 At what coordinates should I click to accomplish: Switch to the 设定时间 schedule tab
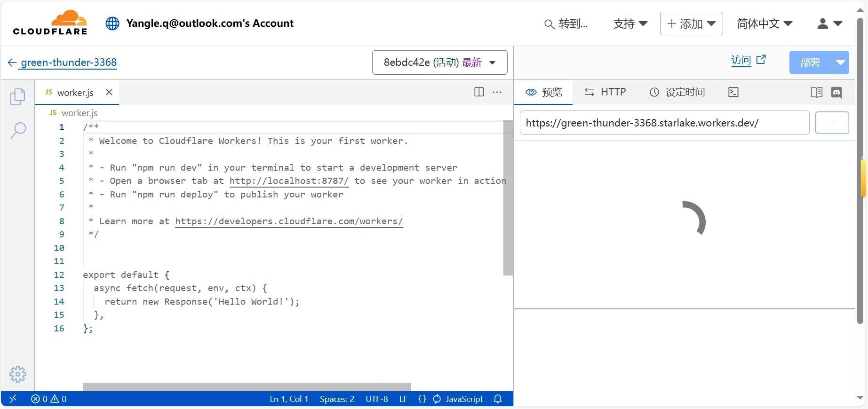coord(677,92)
